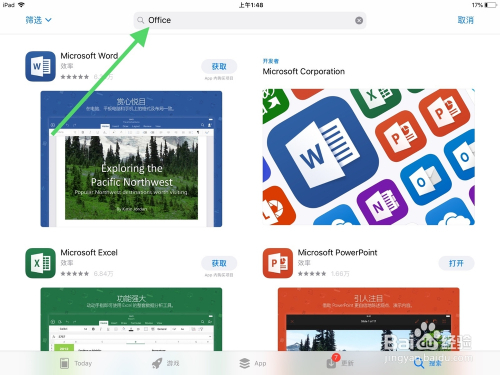The height and width of the screenshot is (375, 500).
Task: Open the Microsoft Excel app icon
Action: click(x=40, y=263)
